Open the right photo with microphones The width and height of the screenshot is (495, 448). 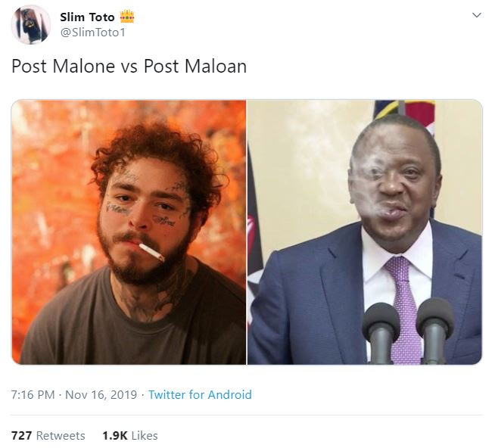pos(365,232)
